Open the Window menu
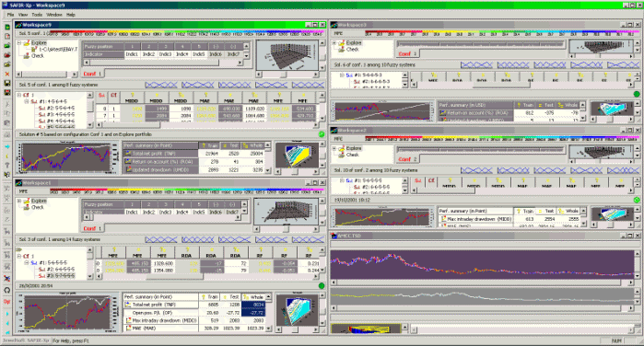Image resolution: width=644 pixels, height=346 pixels. (54, 15)
